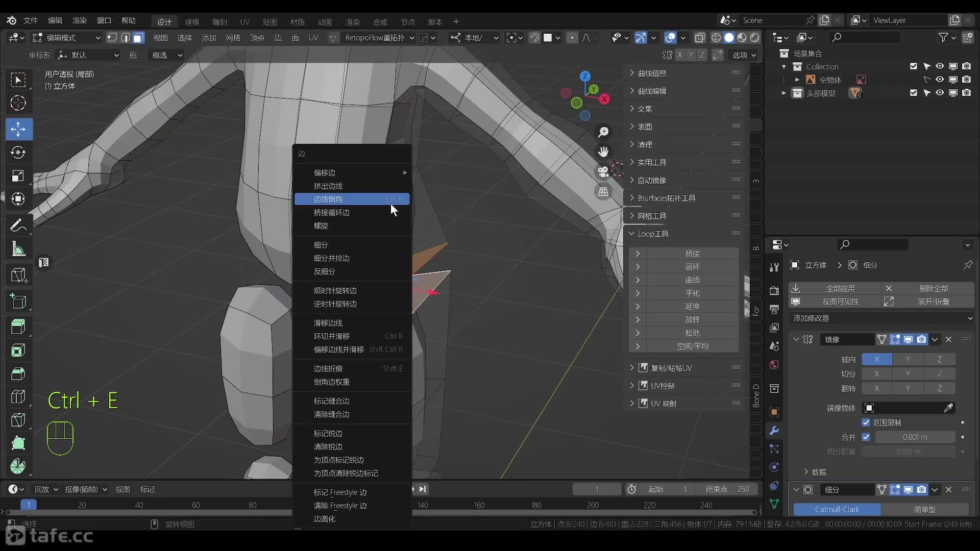This screenshot has height=551, width=980.
Task: Click the zoom magnifier viewport icon
Action: 603,132
